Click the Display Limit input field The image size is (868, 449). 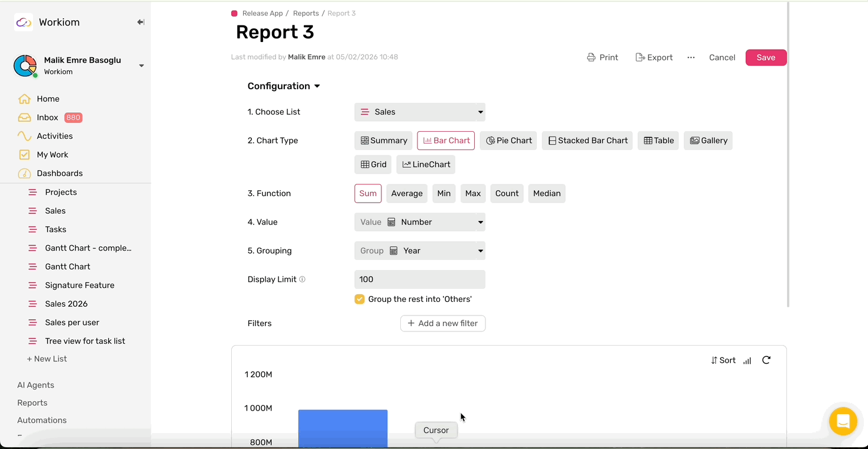pyautogui.click(x=420, y=279)
